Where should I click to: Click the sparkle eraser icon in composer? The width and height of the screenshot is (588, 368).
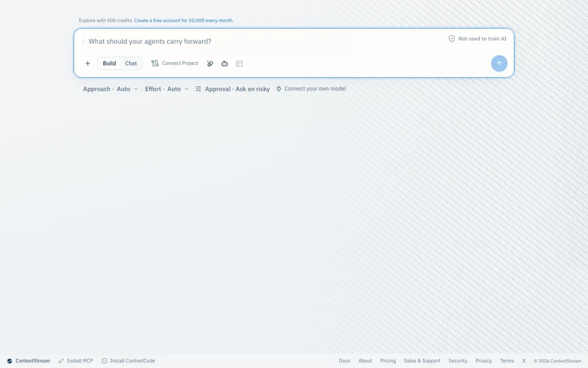pyautogui.click(x=210, y=63)
